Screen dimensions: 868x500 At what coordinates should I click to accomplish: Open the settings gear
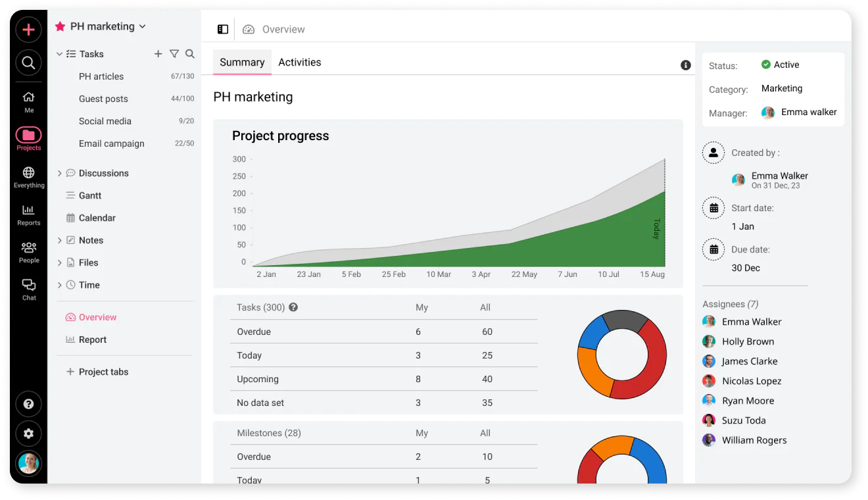point(28,434)
